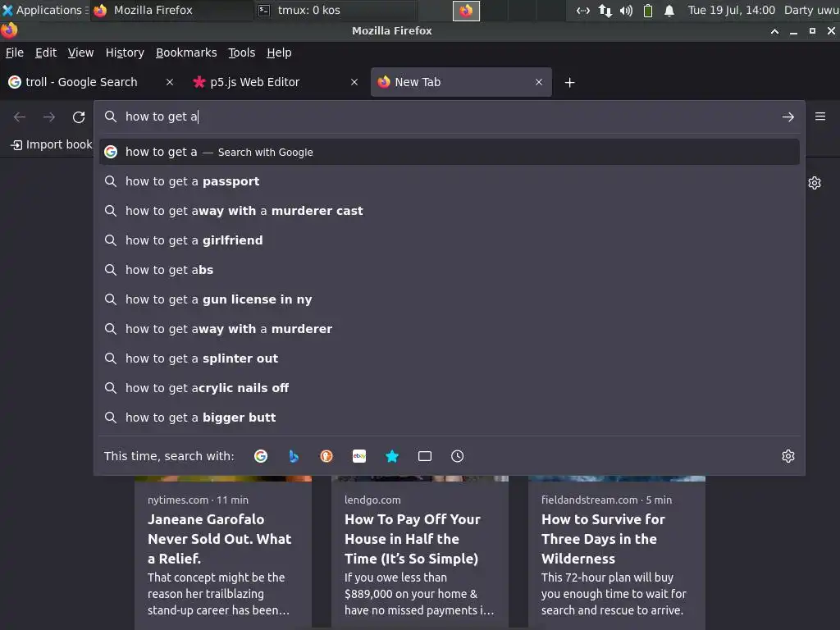This screenshot has width=840, height=630.
Task: Search history using the clock icon
Action: click(458, 456)
